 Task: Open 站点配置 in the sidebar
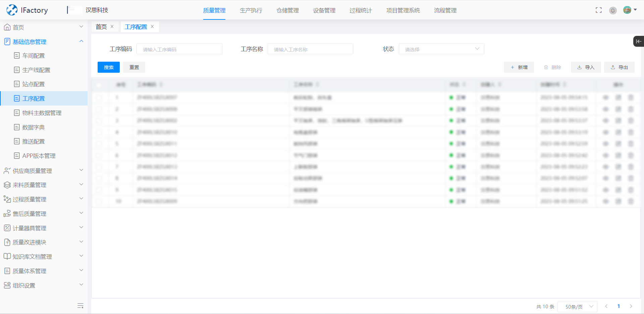pos(34,84)
